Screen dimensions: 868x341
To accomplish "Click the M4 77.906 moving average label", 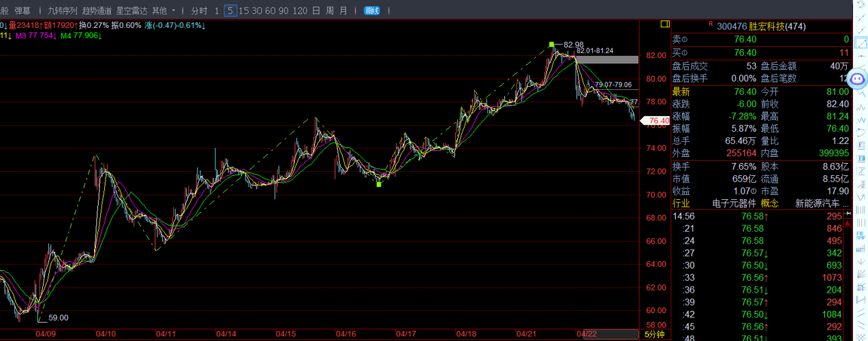I will (80, 35).
